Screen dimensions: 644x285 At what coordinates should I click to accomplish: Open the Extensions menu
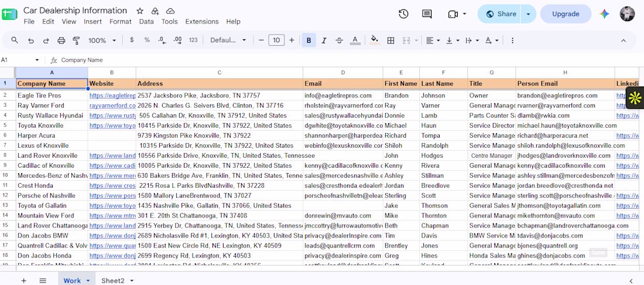201,21
